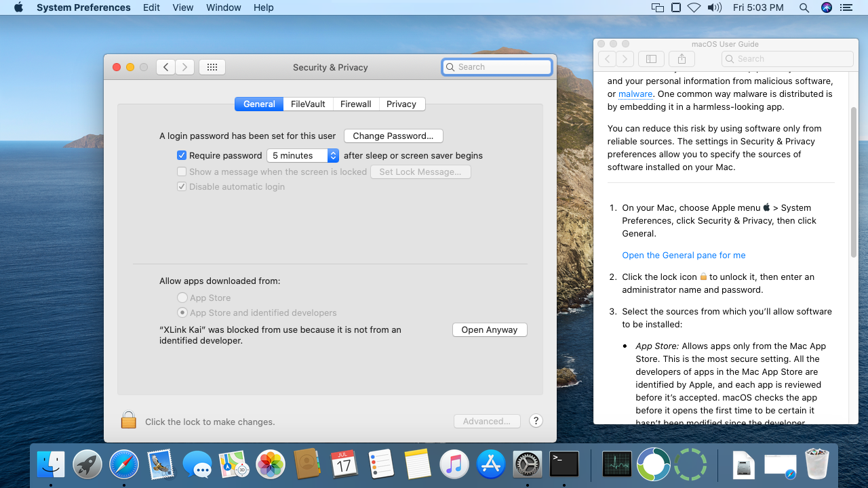868x488 pixels.
Task: Toggle the Require password checkbox
Action: coord(182,155)
